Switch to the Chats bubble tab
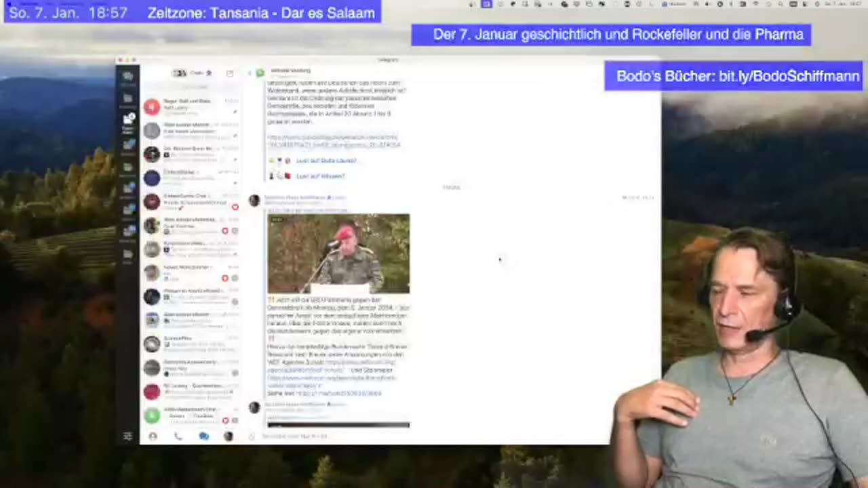 [203, 436]
